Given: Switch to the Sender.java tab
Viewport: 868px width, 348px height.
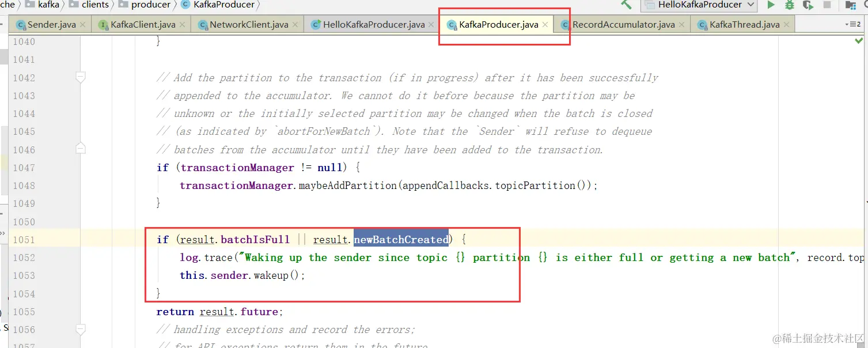Looking at the screenshot, I should point(51,25).
